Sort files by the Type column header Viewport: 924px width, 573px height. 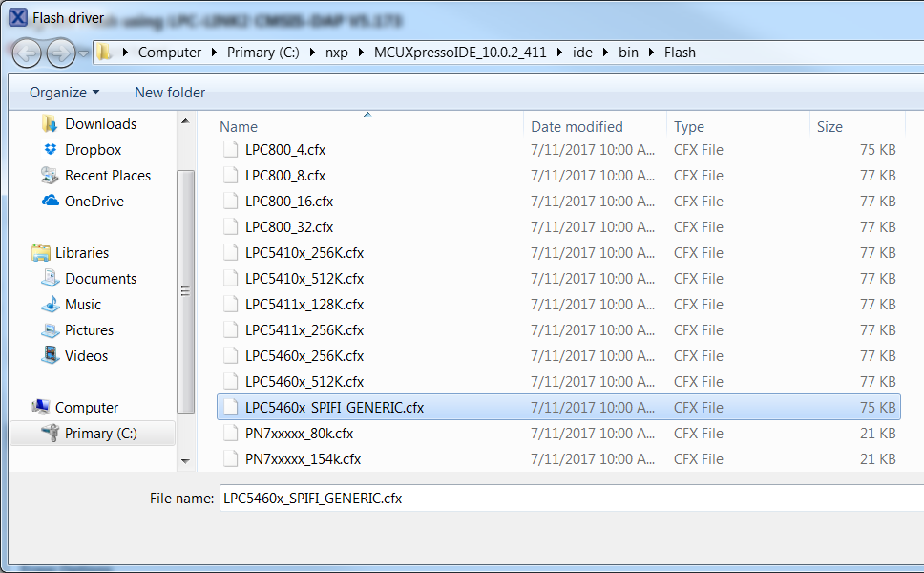pyautogui.click(x=689, y=127)
